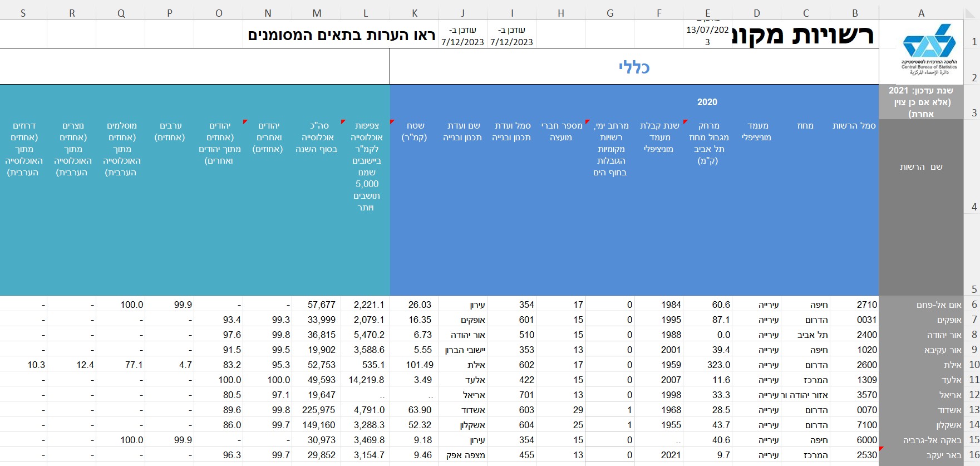Screen dimensions: 980x466
Task: Select the 'אזור יהודה' district cell in Ariel row
Action: (x=805, y=395)
